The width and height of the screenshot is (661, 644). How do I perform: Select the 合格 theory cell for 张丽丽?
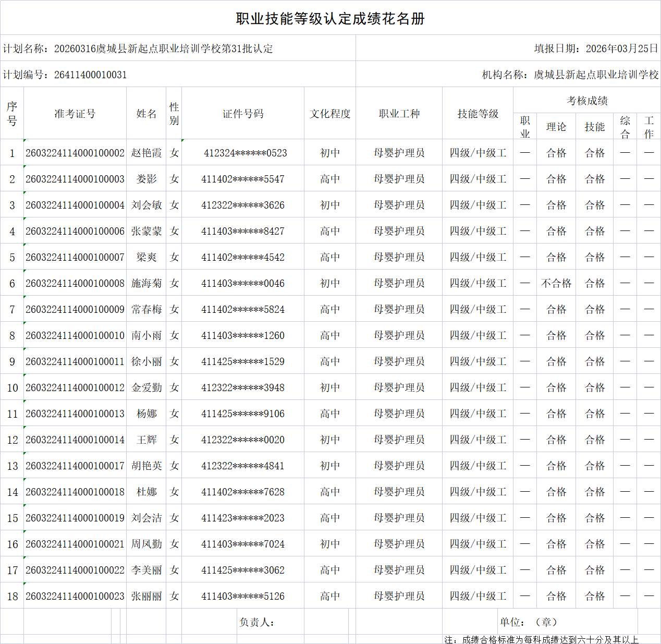556,596
